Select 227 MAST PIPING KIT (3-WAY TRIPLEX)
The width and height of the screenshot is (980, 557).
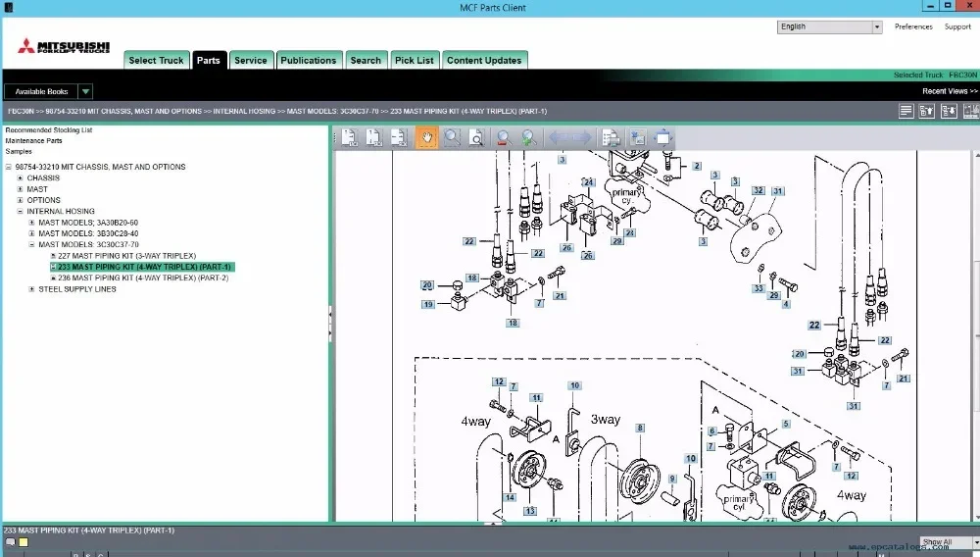[126, 256]
